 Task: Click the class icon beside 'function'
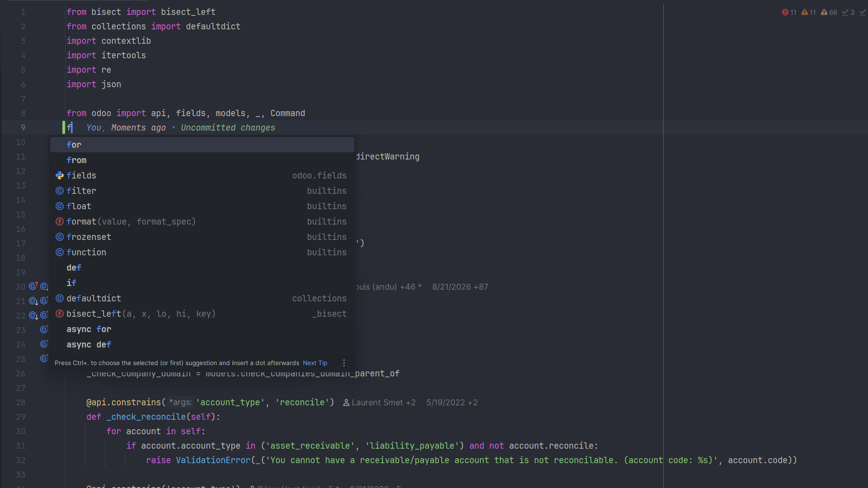pos(60,252)
